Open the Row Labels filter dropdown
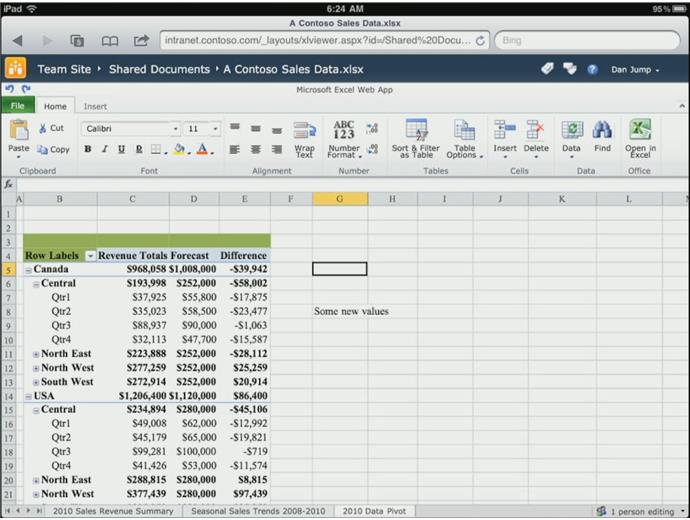Image resolution: width=690 pixels, height=520 pixels. pos(90,256)
